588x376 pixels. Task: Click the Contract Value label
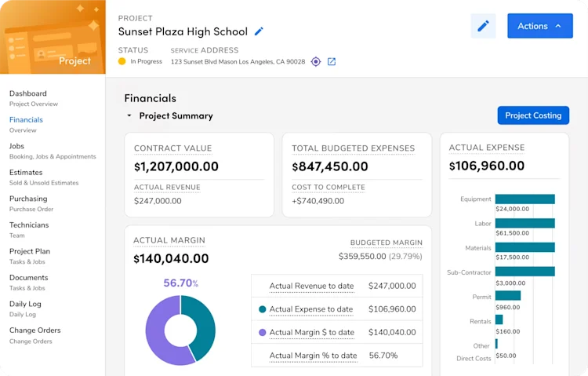(173, 148)
